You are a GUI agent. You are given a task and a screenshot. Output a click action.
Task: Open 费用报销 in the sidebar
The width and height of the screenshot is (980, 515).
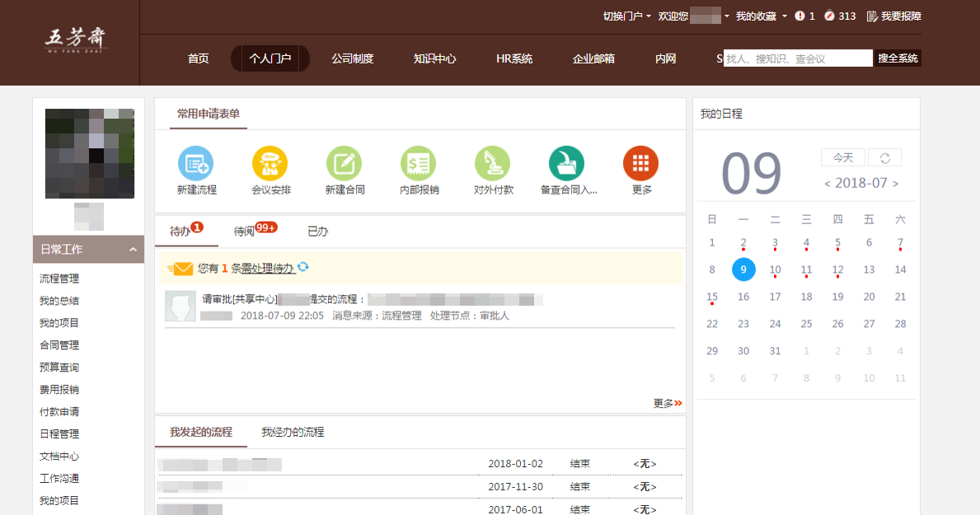(x=59, y=390)
